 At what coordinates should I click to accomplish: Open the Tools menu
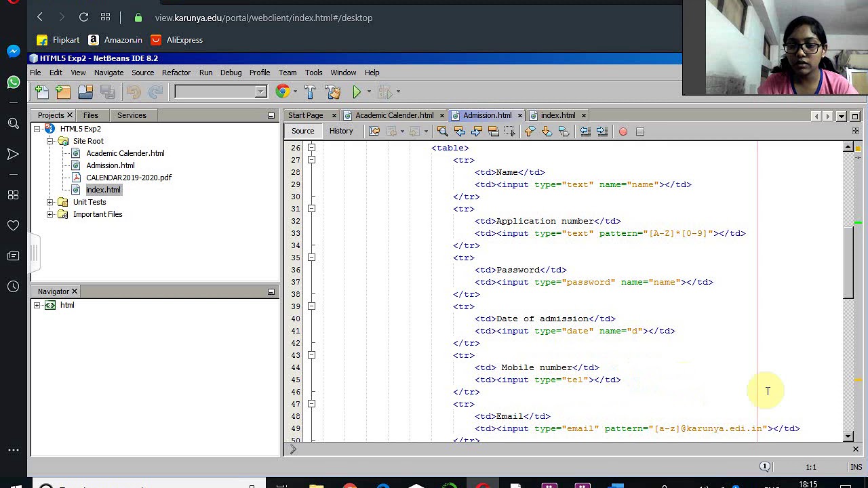click(x=313, y=73)
